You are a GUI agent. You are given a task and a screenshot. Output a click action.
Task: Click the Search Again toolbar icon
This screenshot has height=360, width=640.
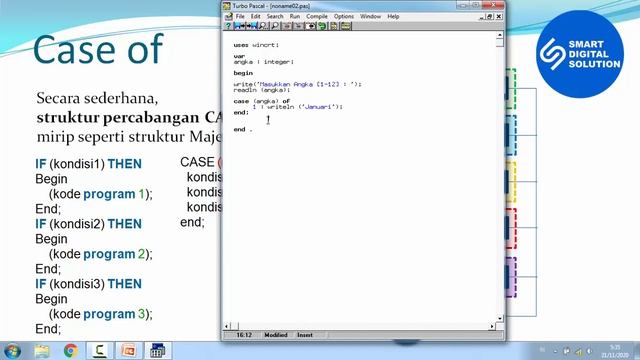tap(275, 26)
